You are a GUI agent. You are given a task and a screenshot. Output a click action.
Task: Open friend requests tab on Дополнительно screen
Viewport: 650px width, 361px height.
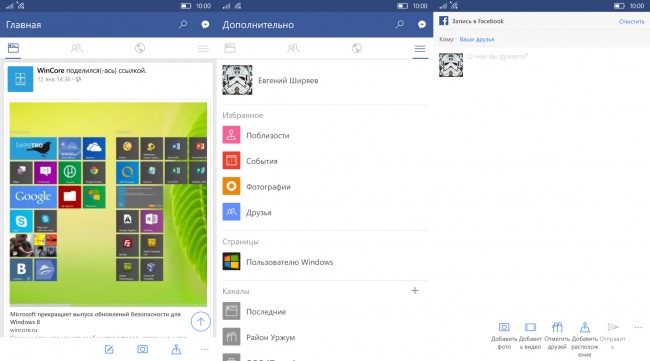pyautogui.click(x=293, y=48)
